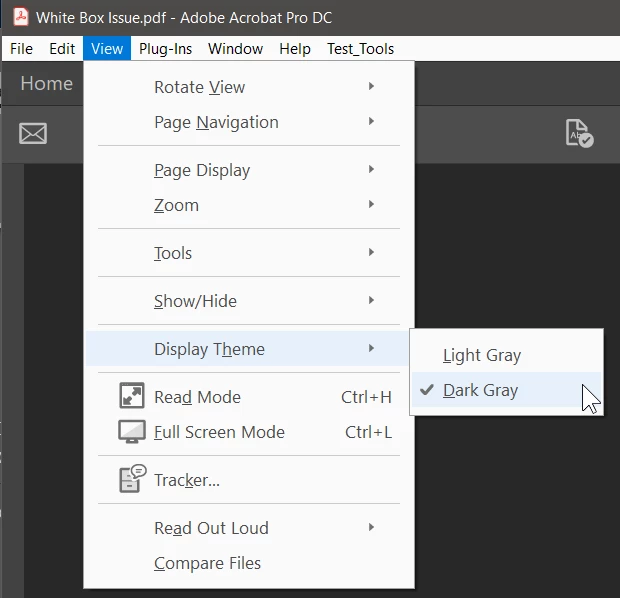Choose Tools menu entry
Image resolution: width=620 pixels, height=598 pixels.
coord(249,253)
